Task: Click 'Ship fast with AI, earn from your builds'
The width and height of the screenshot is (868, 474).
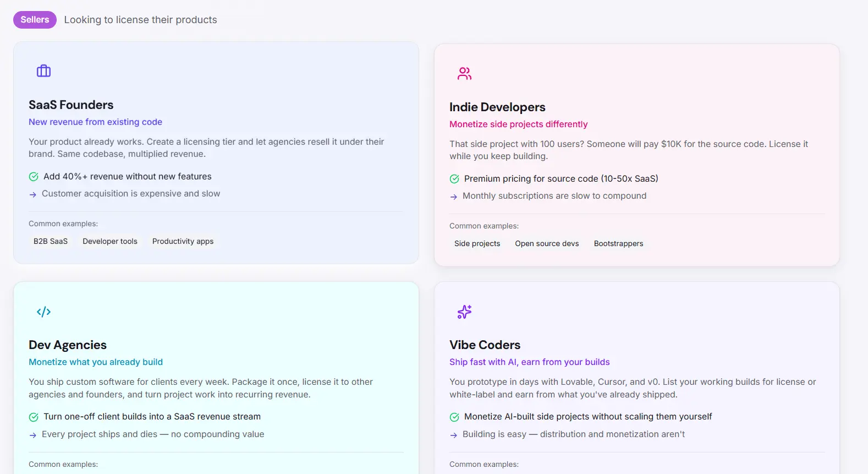Action: coord(529,362)
